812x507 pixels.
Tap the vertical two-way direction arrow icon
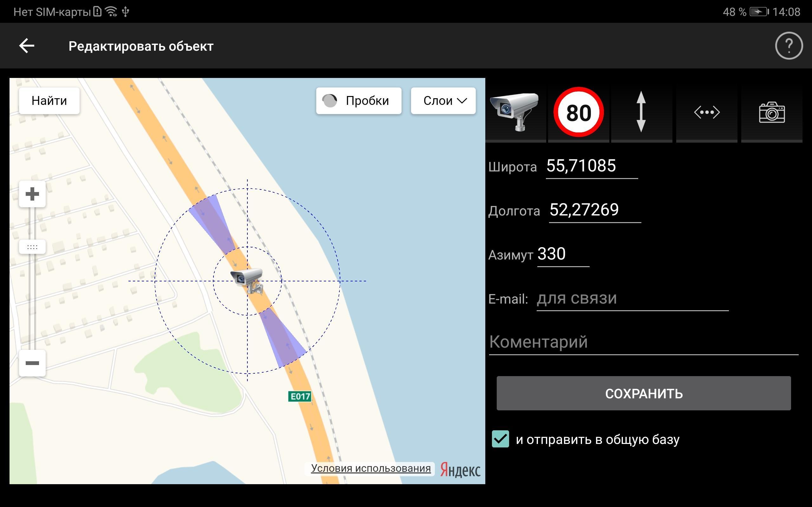point(641,112)
